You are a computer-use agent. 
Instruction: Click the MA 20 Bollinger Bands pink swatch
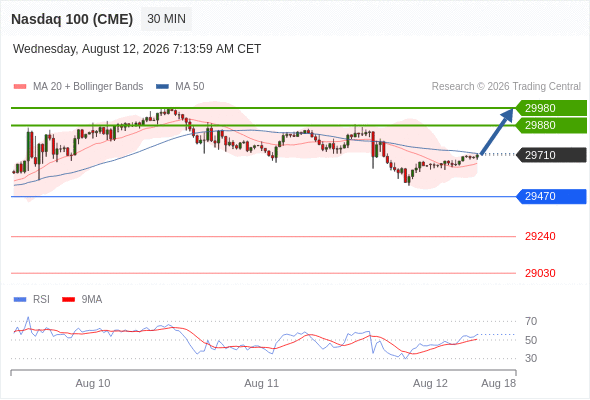pos(20,87)
